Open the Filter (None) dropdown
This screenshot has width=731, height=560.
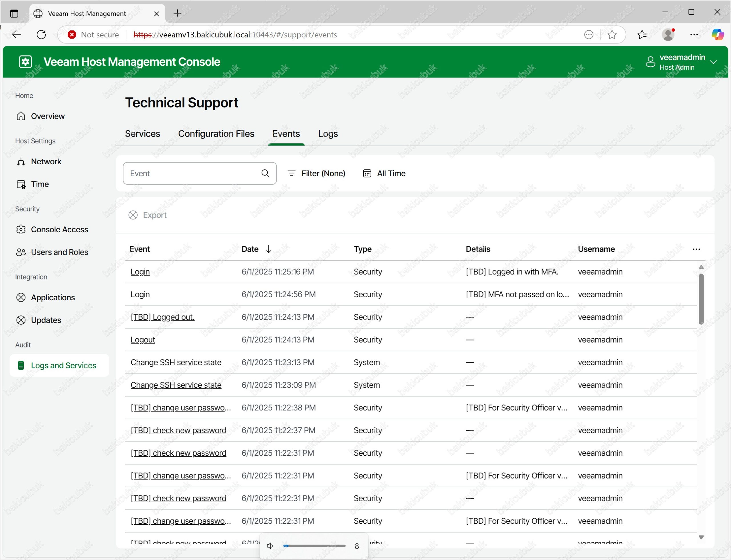[x=316, y=173]
